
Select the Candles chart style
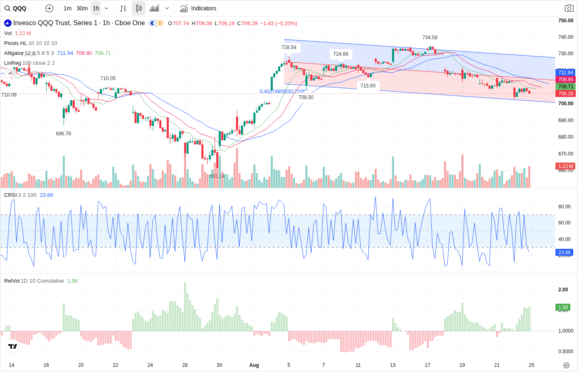click(x=139, y=8)
